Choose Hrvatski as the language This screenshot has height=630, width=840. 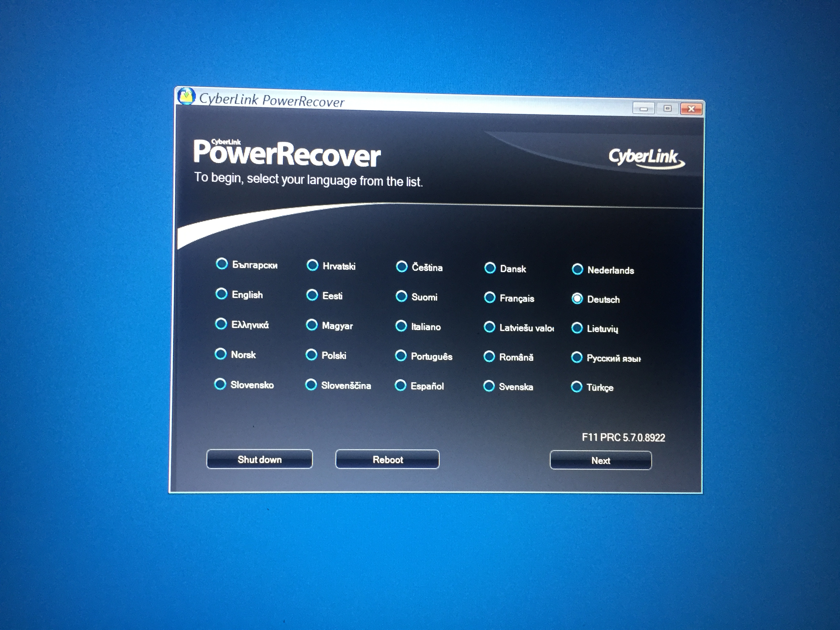tap(312, 265)
